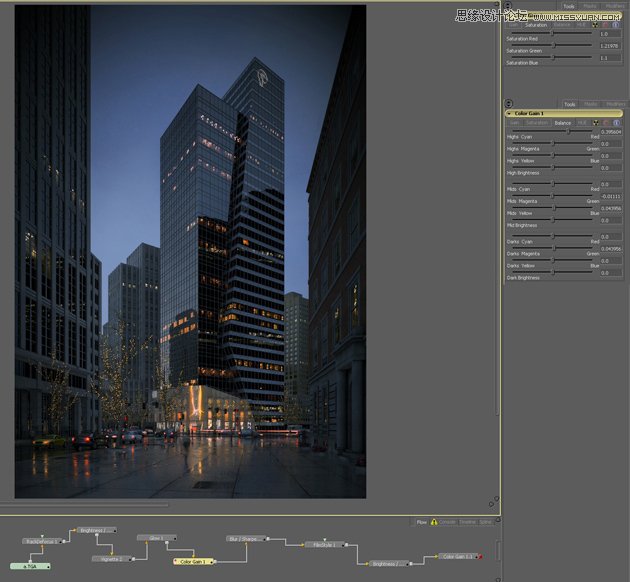Viewport: 630px width, 582px height.
Task: Click the console warning triangle icon
Action: click(434, 522)
